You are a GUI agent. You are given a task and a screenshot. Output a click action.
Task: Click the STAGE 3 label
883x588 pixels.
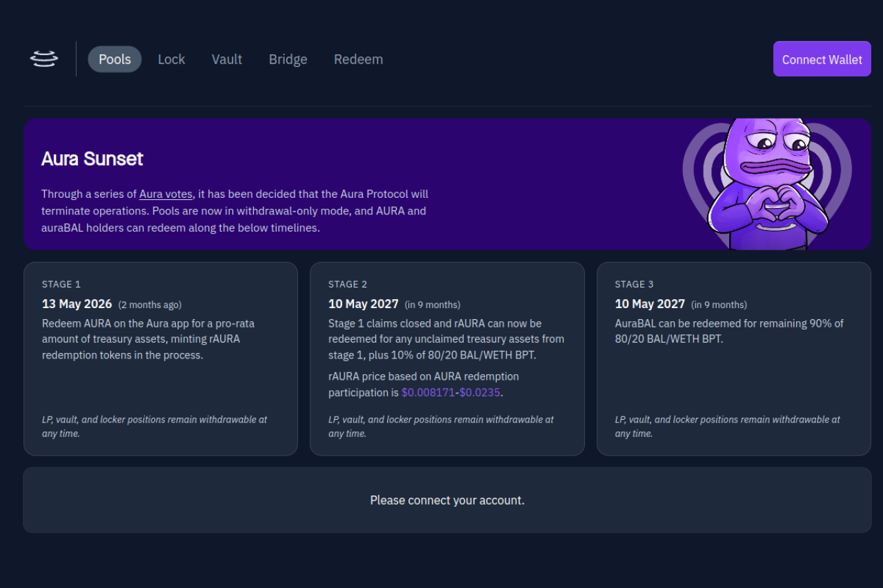click(634, 284)
